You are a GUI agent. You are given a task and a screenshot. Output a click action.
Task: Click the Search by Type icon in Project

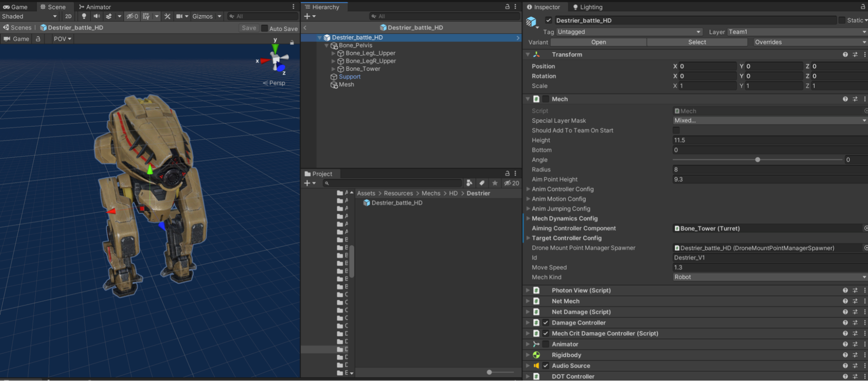click(x=469, y=183)
